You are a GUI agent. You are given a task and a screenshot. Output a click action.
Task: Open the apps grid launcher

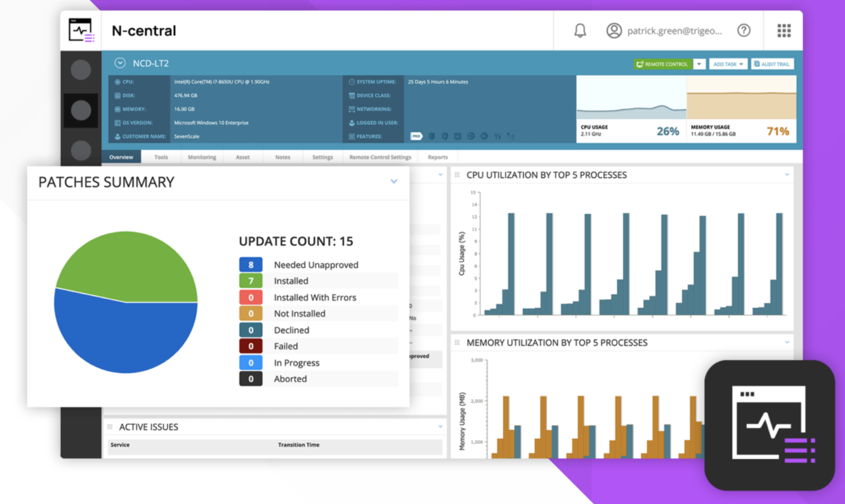pos(784,31)
